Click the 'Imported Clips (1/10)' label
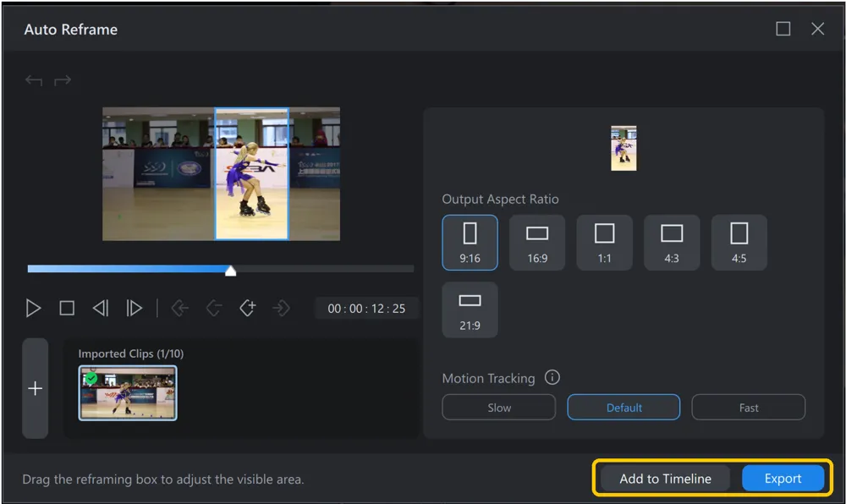846x504 pixels. click(x=131, y=353)
